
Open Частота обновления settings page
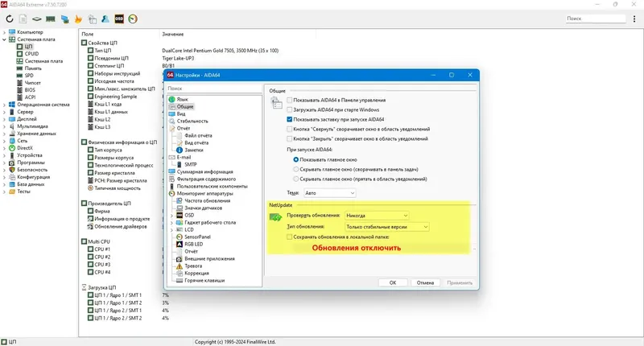[x=208, y=200]
